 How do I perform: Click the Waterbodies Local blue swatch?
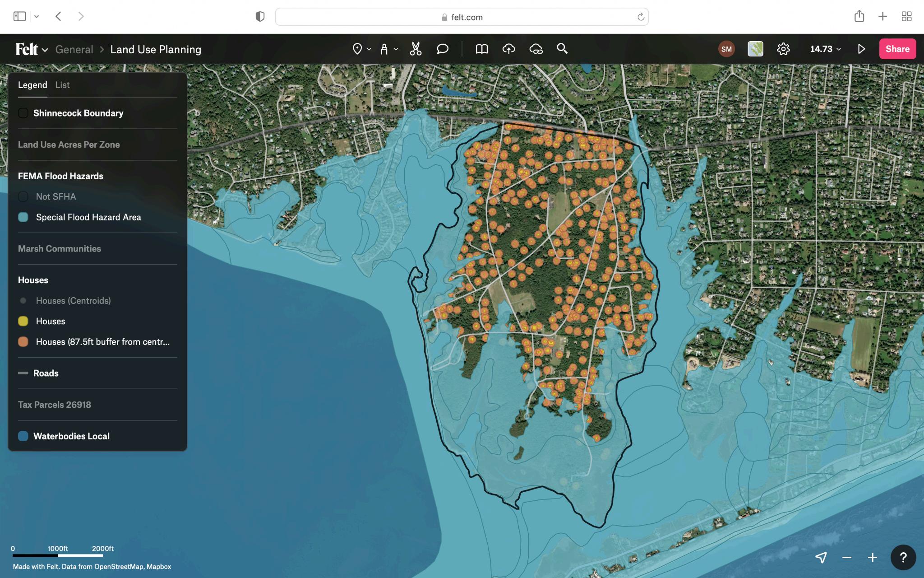23,436
